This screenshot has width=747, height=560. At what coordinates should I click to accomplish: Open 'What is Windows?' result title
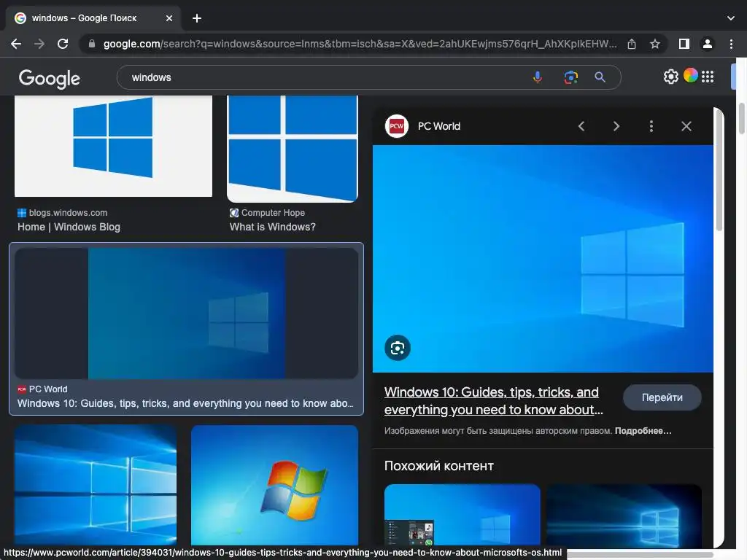click(273, 227)
